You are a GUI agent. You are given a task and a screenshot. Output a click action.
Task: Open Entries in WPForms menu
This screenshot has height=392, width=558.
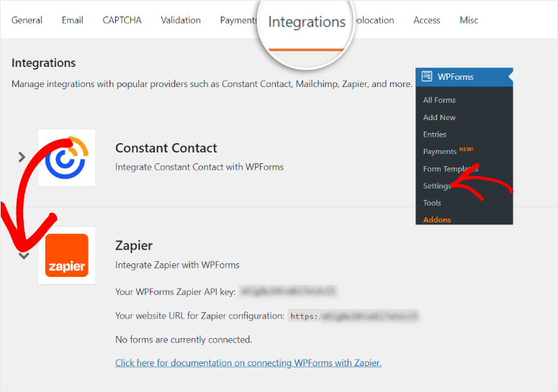tap(434, 135)
